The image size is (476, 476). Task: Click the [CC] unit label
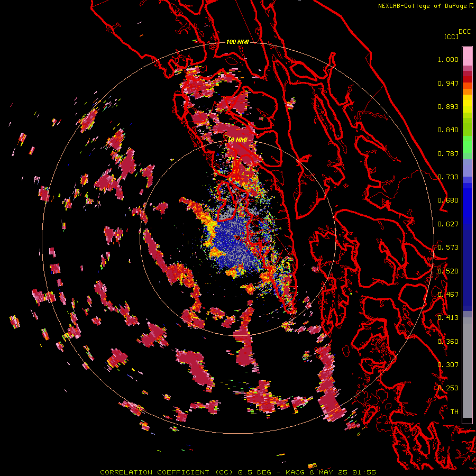tap(451, 36)
